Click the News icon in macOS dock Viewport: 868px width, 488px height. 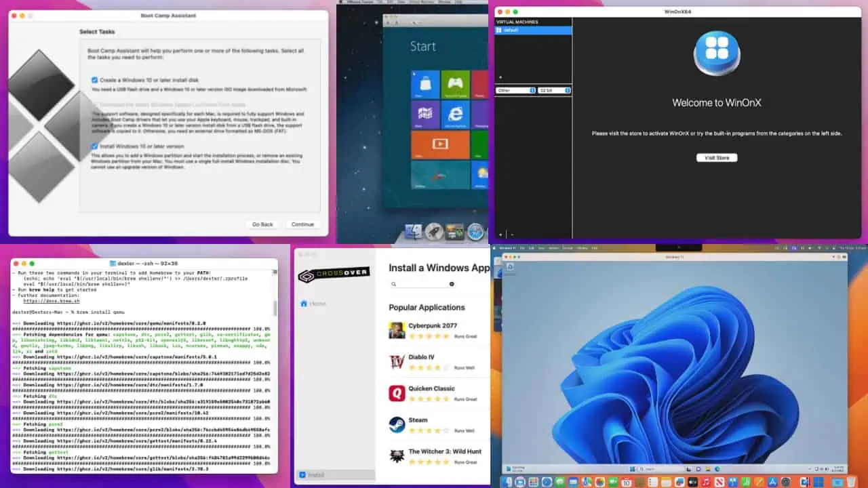point(719,482)
